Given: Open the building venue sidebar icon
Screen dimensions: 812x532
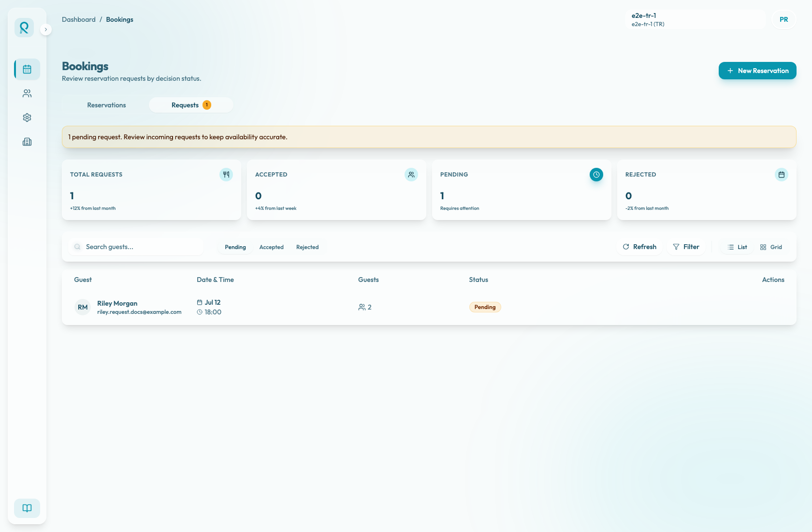Looking at the screenshot, I should [x=27, y=142].
